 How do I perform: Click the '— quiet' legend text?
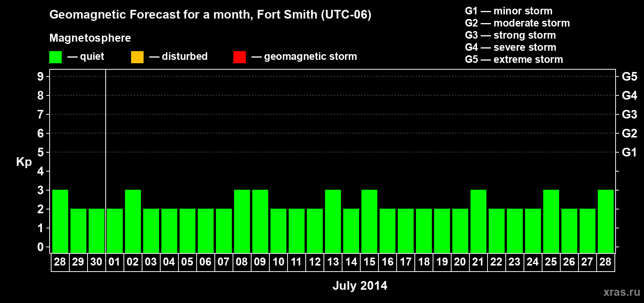click(86, 57)
